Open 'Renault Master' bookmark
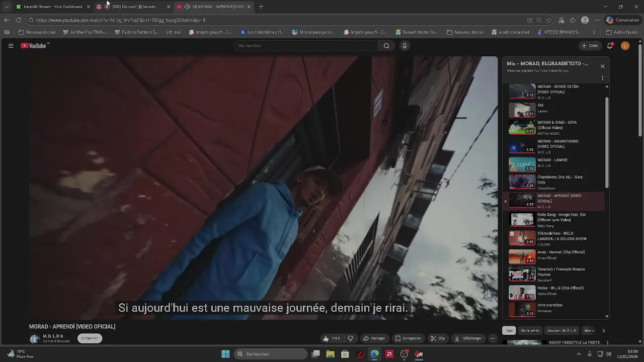 point(416,32)
